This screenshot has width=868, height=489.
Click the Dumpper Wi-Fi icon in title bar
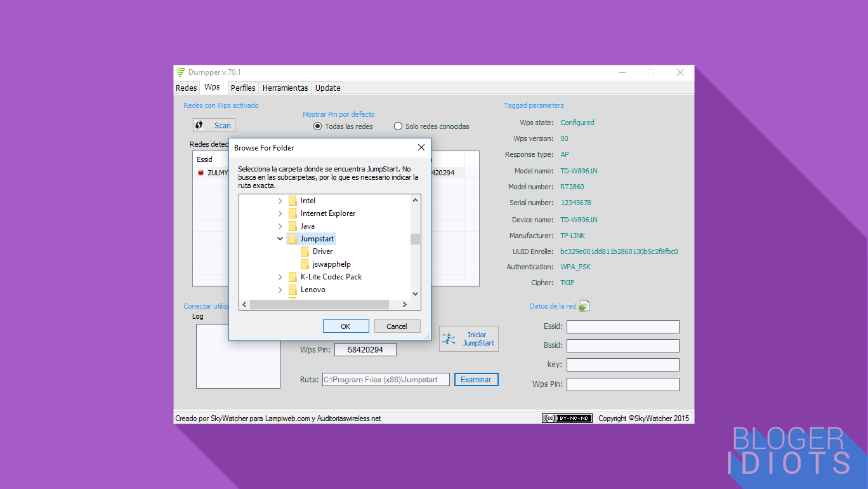181,72
